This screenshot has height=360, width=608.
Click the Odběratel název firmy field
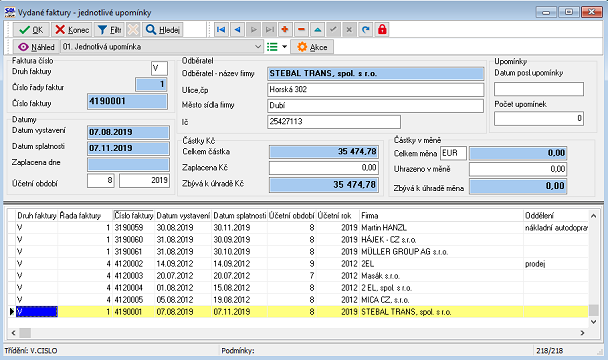[375, 74]
